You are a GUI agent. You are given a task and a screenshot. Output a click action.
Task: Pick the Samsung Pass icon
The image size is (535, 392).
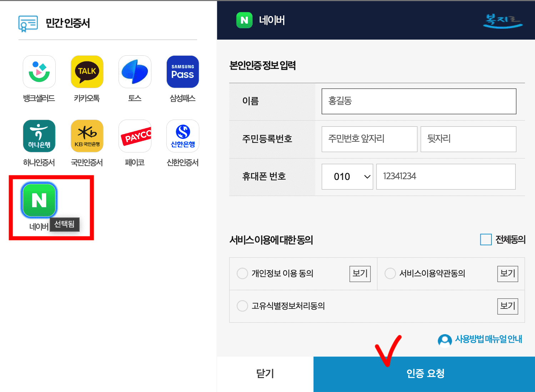(x=183, y=72)
